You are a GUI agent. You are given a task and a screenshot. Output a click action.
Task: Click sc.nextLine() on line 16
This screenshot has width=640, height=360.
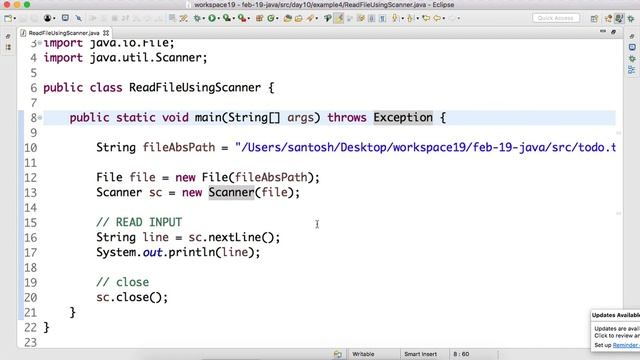[234, 237]
